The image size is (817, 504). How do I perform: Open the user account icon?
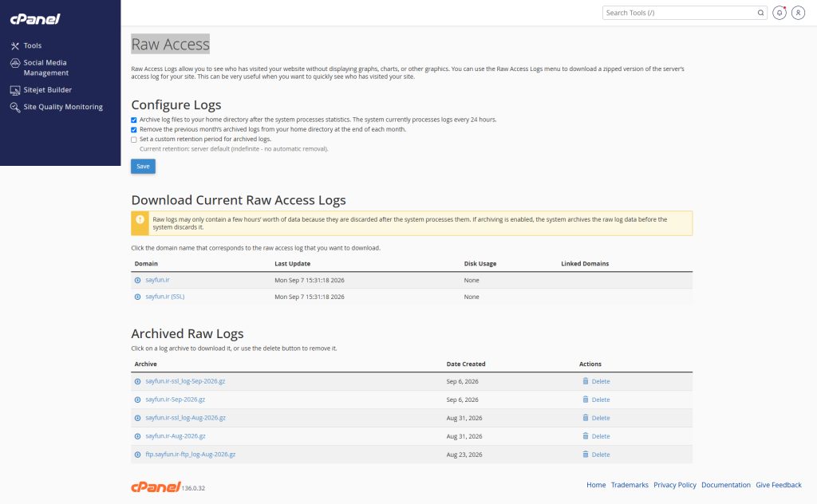click(x=798, y=13)
